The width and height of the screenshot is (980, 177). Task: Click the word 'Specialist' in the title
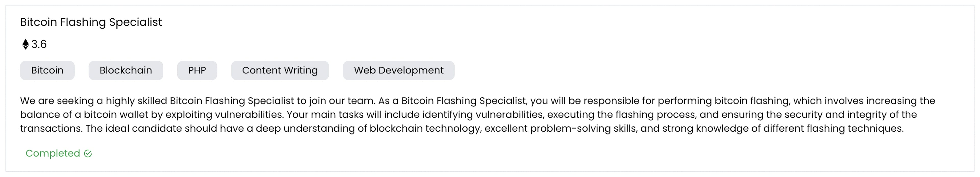[x=136, y=22]
